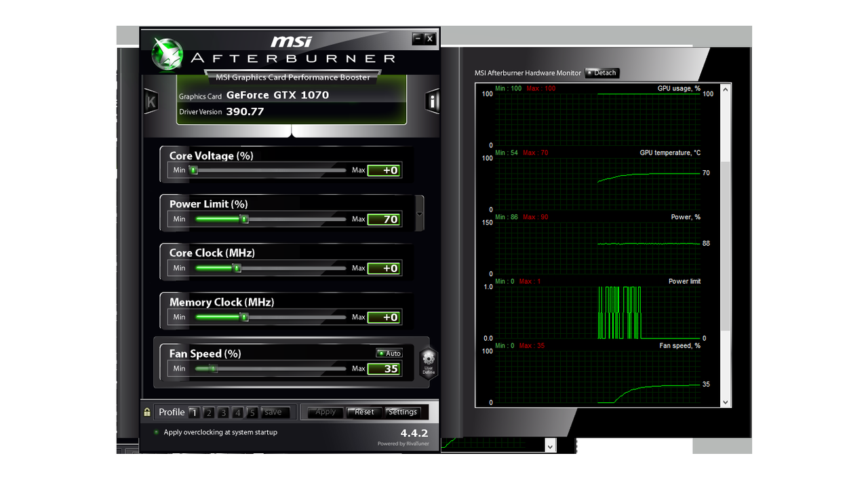Screen dimensions: 868x479
Task: Click the Fan Speed value field showing 35
Action: point(384,369)
